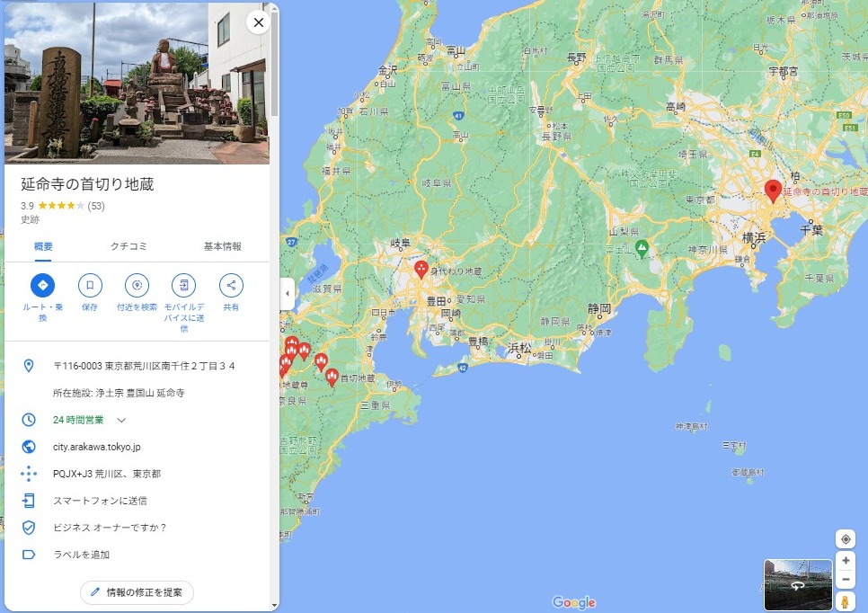Click ラベルを追加 to add a label
The width and height of the screenshot is (868, 613).
pyautogui.click(x=82, y=555)
